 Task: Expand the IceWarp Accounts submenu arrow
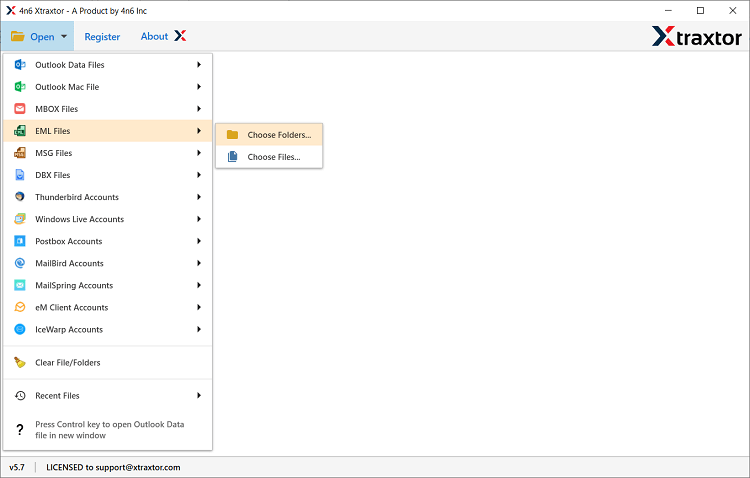point(199,329)
